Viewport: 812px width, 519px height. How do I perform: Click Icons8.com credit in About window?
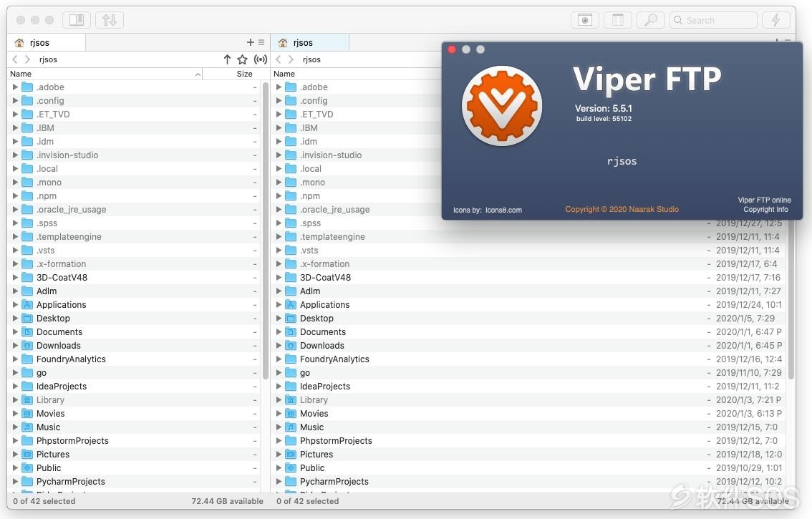click(503, 210)
